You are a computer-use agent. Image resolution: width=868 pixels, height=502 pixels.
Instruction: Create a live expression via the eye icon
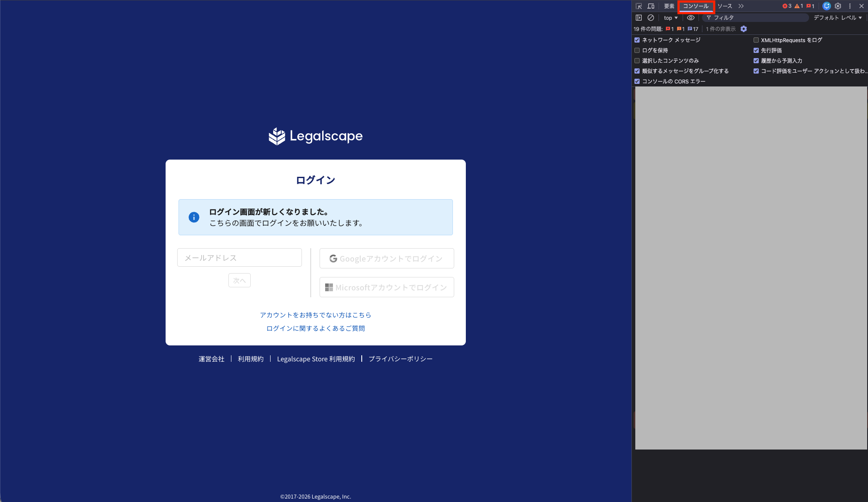691,18
